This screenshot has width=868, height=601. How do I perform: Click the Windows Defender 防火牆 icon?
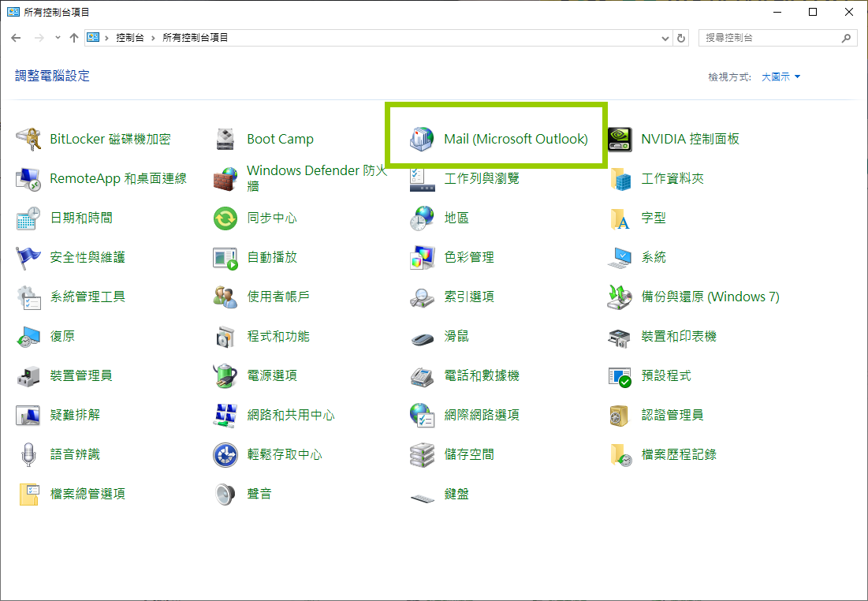(225, 178)
